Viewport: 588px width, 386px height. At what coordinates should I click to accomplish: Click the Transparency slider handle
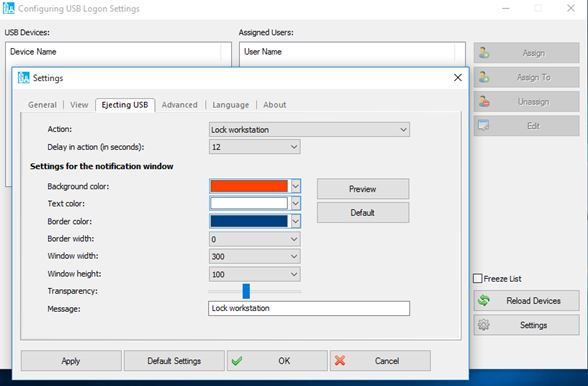click(246, 291)
